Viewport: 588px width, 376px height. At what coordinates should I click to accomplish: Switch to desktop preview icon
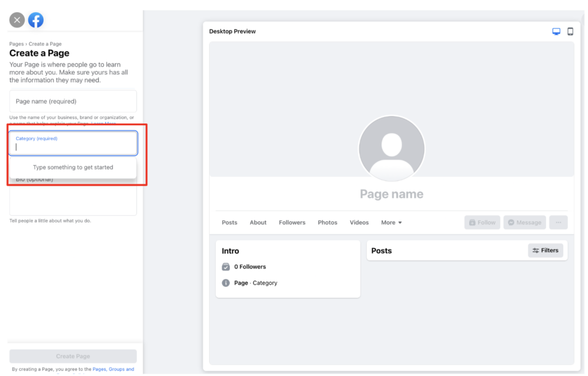point(556,32)
